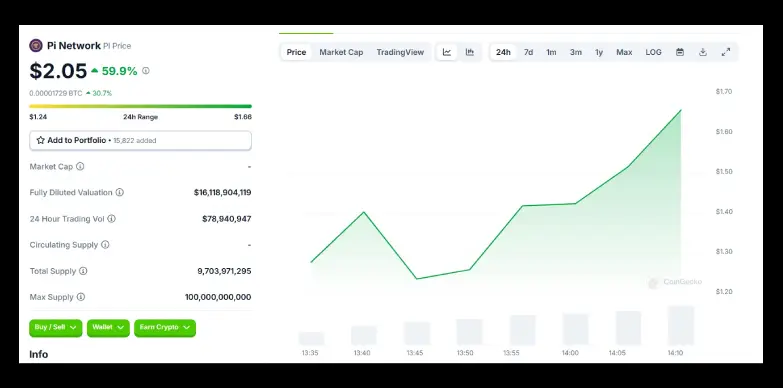783x388 pixels.
Task: Click the $1.24 range low value
Action: (x=38, y=117)
